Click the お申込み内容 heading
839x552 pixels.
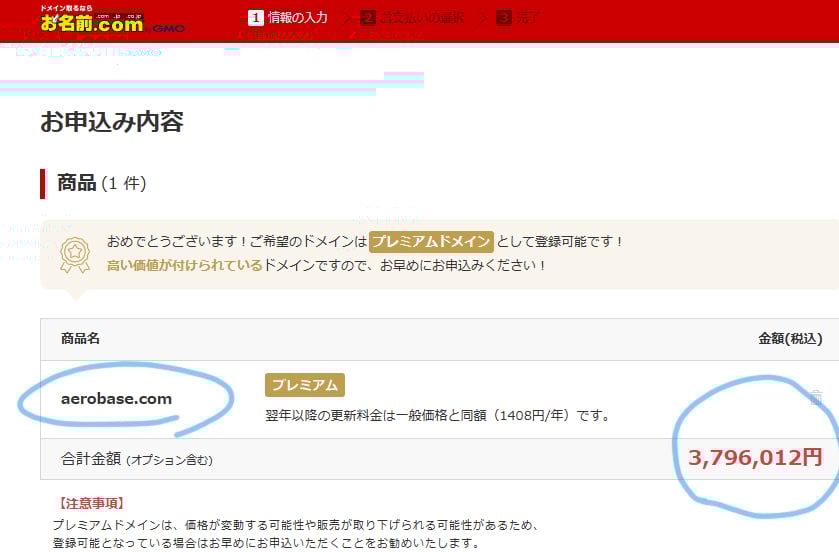pos(112,122)
